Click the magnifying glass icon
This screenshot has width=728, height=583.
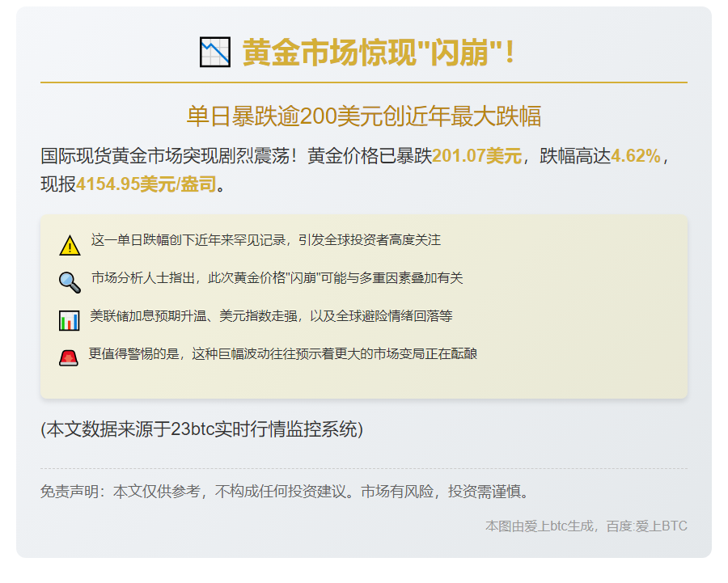pyautogui.click(x=70, y=282)
